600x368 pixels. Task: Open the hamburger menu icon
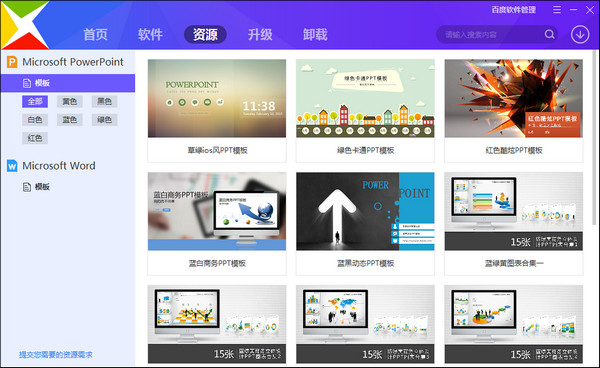tap(557, 10)
